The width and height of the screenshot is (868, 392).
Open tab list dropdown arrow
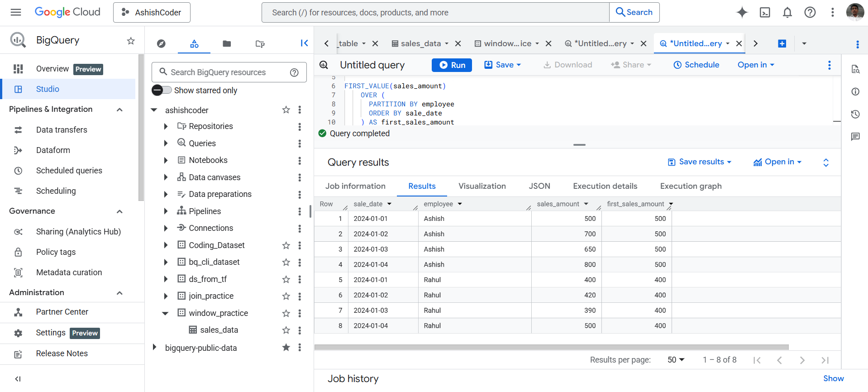[804, 43]
